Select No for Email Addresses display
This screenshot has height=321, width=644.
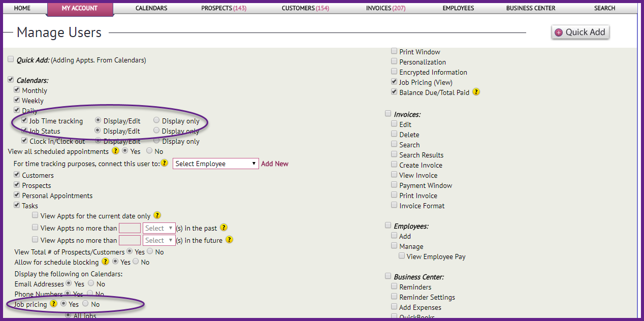tap(91, 283)
